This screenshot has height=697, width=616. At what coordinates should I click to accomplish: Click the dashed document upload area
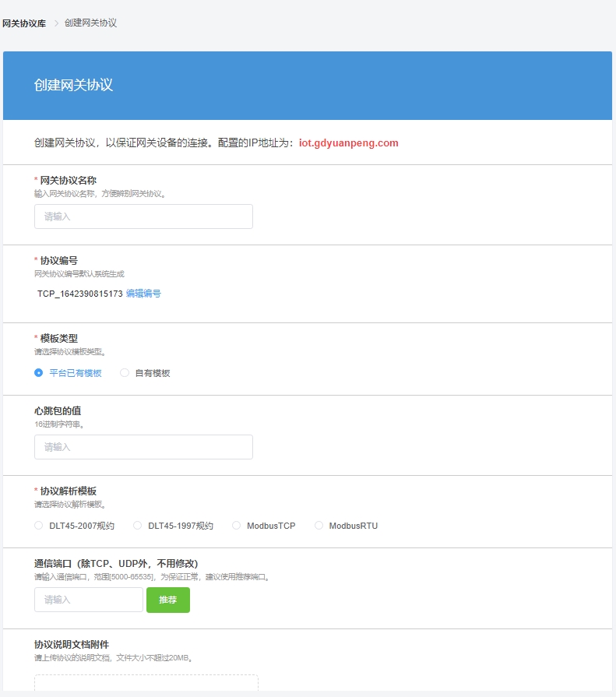coord(146,684)
